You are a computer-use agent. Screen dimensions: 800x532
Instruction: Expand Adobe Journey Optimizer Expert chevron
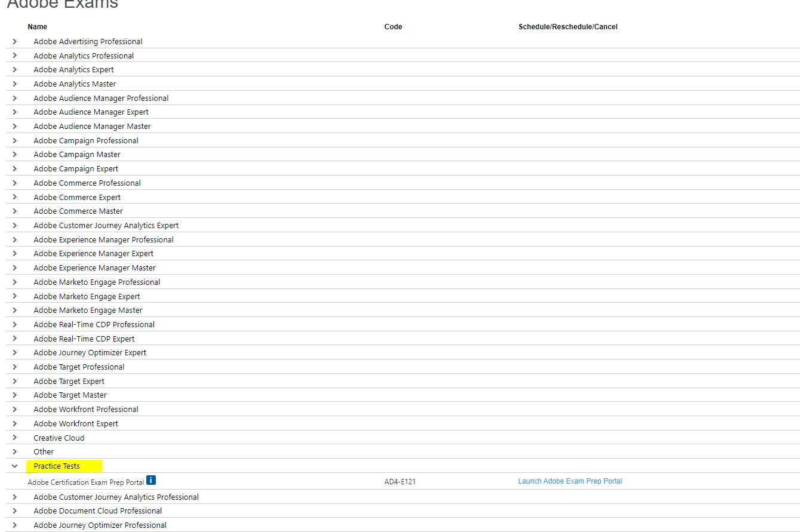point(15,352)
